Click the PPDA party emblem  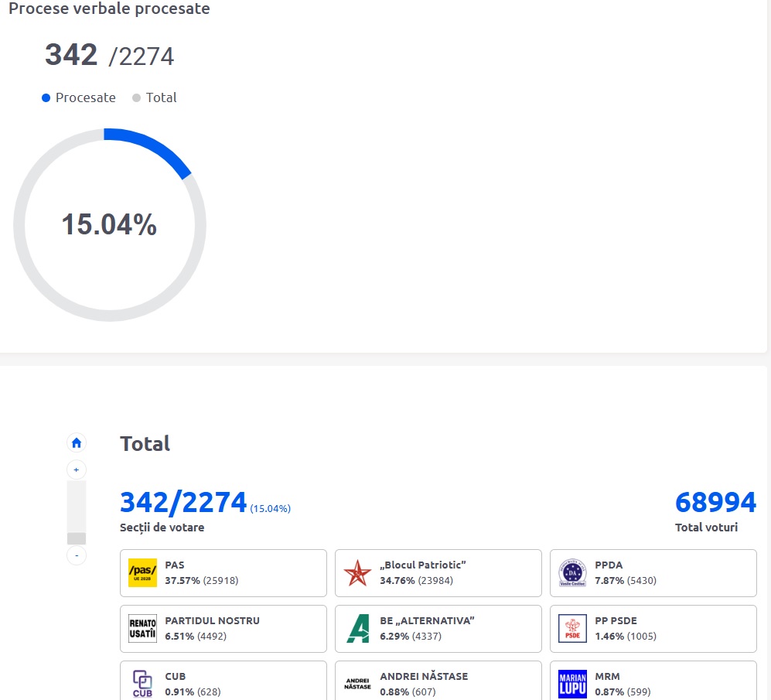572,573
